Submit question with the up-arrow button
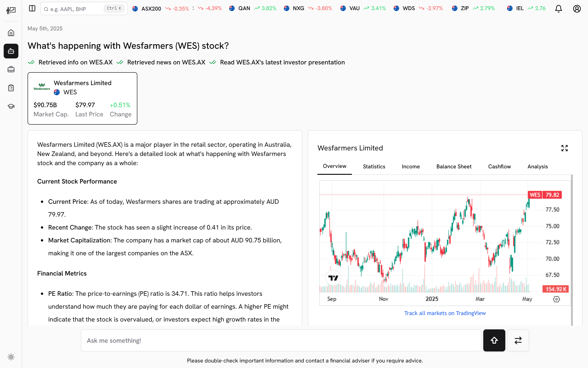Viewport: 588px width, 368px height. pyautogui.click(x=494, y=340)
